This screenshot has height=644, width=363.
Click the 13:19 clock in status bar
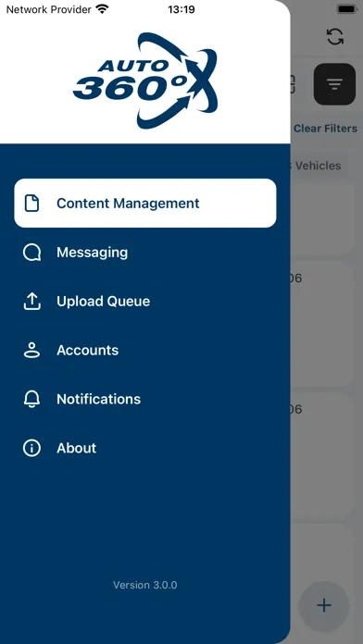tap(181, 9)
